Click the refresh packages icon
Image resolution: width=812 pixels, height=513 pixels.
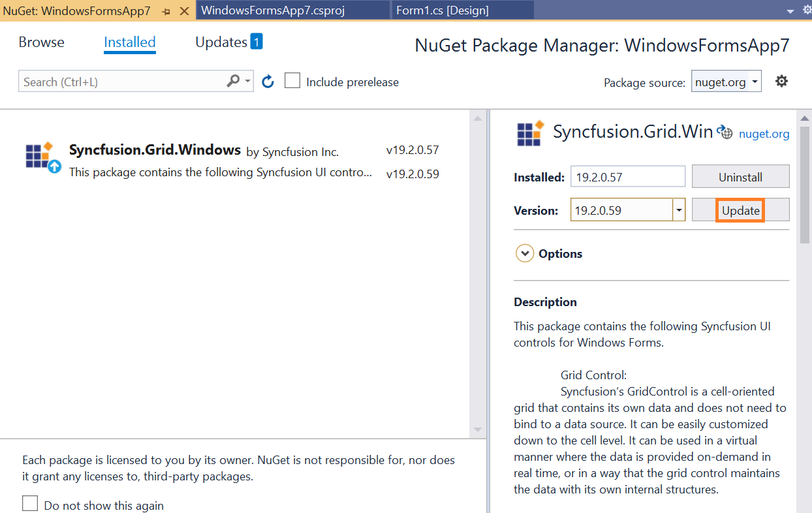coord(268,82)
